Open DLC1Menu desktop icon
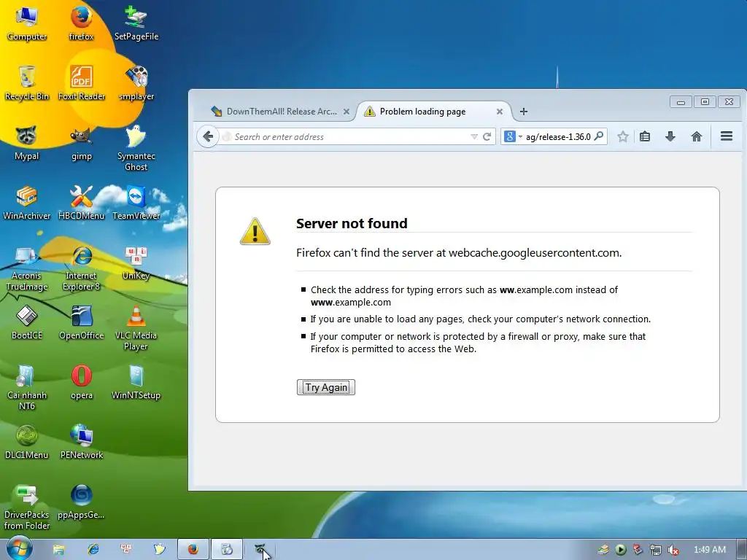Image resolution: width=747 pixels, height=560 pixels. point(27,442)
